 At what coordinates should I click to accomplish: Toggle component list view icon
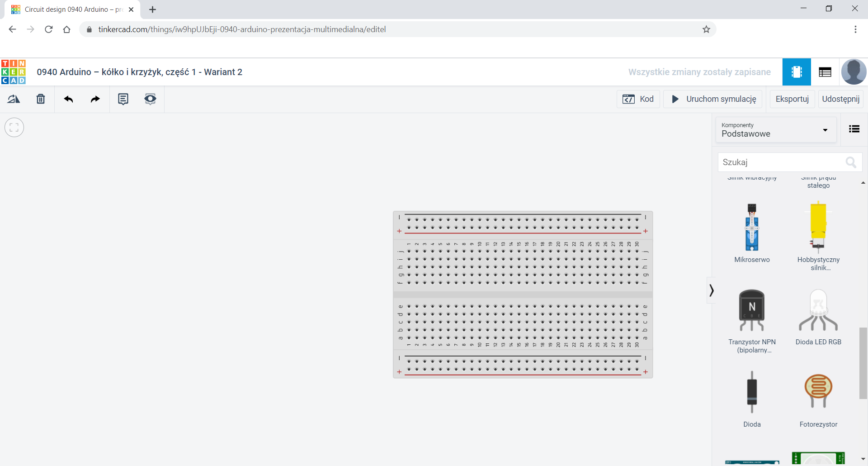(854, 129)
